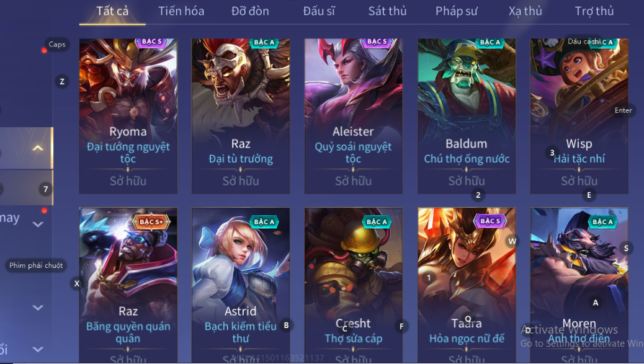Click the BẬC S badge on Taara card
This screenshot has height=364, width=644.
click(490, 221)
